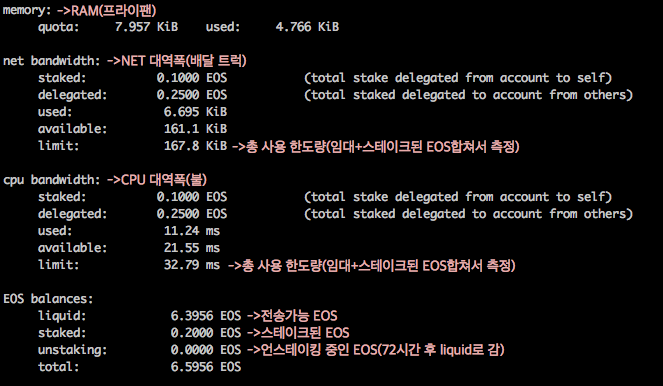Click the cpu bandwidth heading line

(x=105, y=180)
